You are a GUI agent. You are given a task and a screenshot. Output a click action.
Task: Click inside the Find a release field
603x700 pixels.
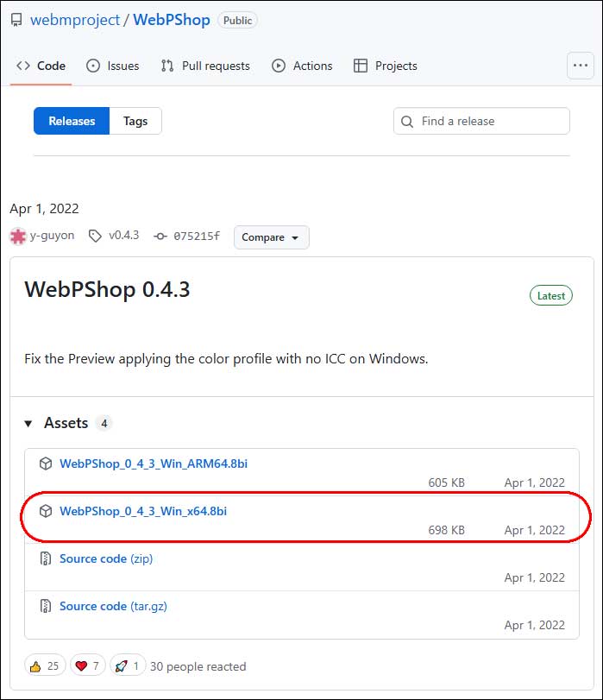click(483, 121)
